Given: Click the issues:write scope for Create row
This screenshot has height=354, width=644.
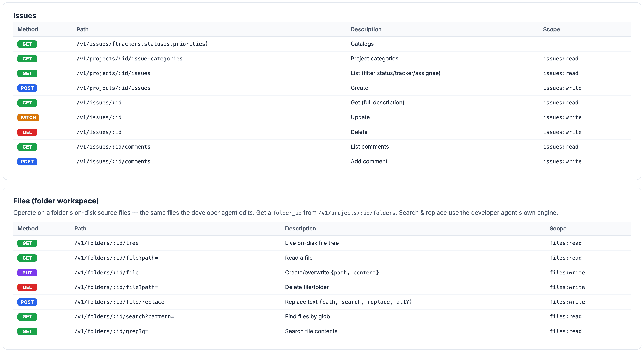Looking at the screenshot, I should pos(562,88).
